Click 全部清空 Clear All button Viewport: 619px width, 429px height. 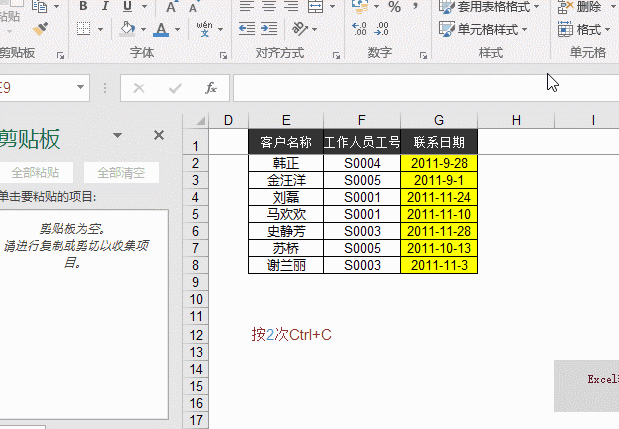tap(121, 172)
